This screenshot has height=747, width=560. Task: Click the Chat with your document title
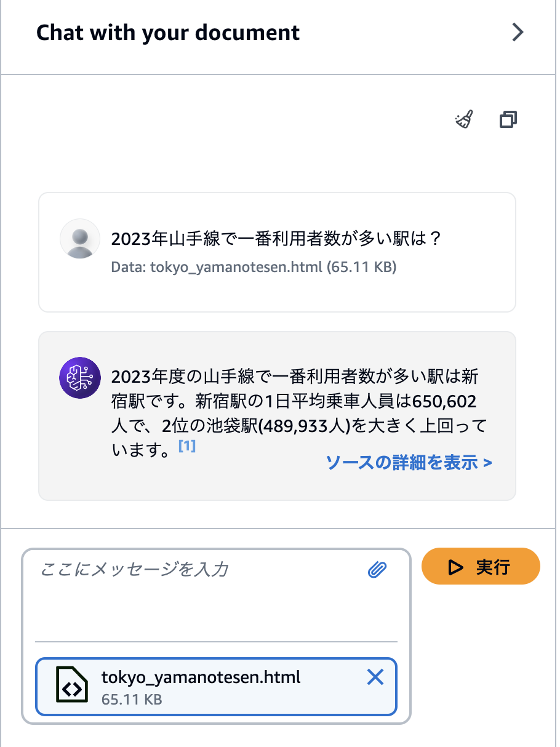click(x=168, y=32)
